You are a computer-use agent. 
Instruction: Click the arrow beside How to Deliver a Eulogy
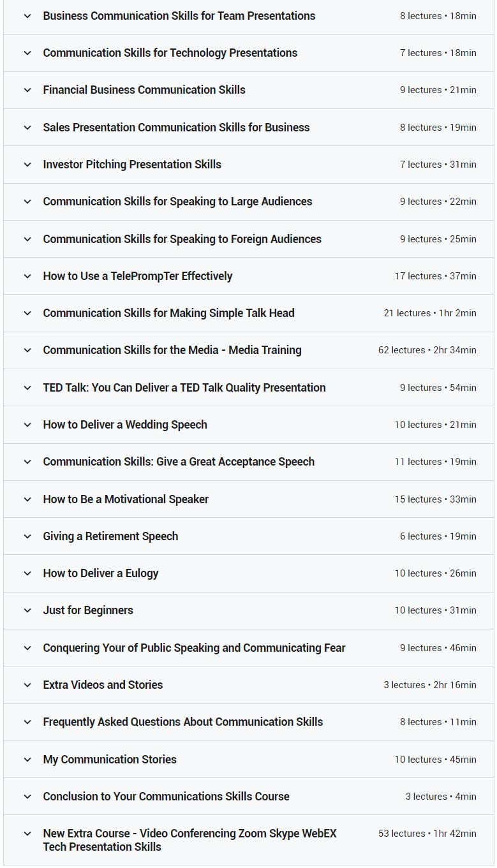(27, 573)
